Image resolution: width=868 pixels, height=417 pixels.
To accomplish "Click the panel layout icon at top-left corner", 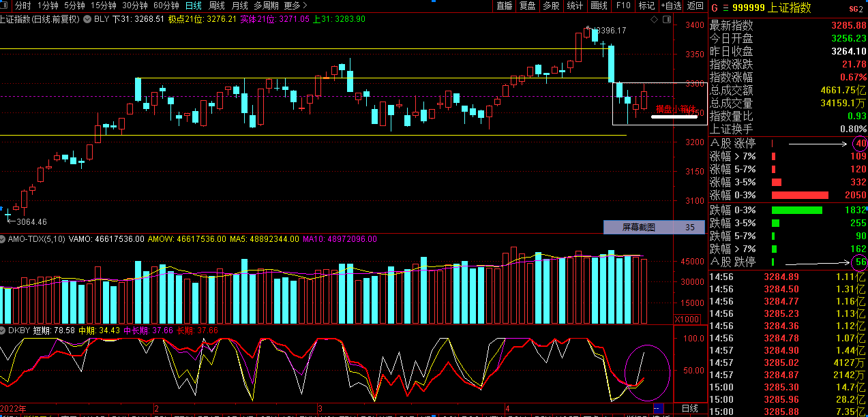I will [x=5, y=5].
